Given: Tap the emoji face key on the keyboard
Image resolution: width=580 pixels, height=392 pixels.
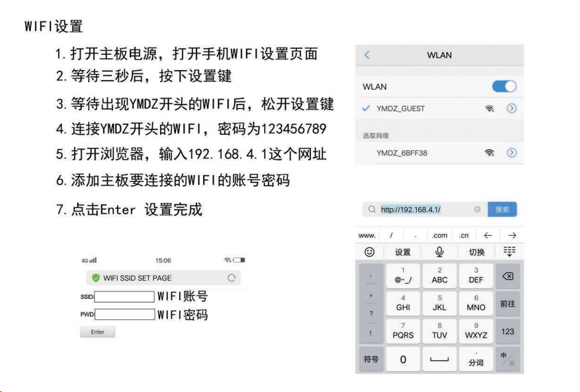Looking at the screenshot, I should 369,252.
